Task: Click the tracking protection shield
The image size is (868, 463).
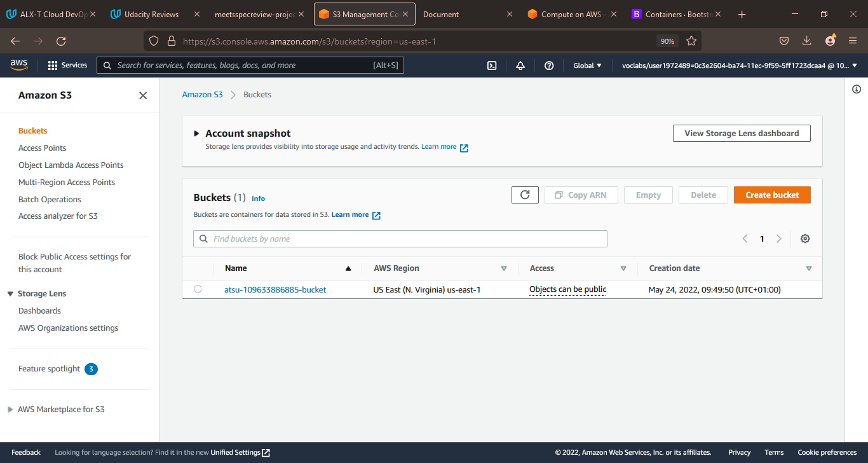Action: coord(153,41)
